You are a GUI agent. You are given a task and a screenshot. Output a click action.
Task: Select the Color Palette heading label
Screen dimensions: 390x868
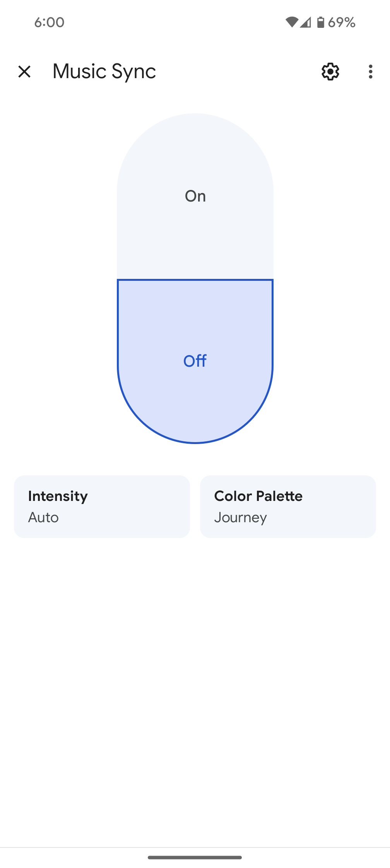(x=258, y=496)
